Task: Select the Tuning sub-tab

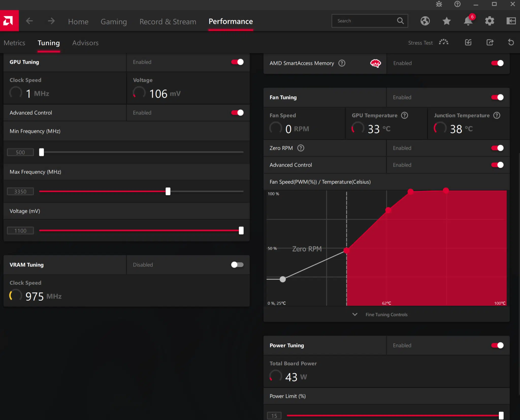Action: [x=49, y=43]
